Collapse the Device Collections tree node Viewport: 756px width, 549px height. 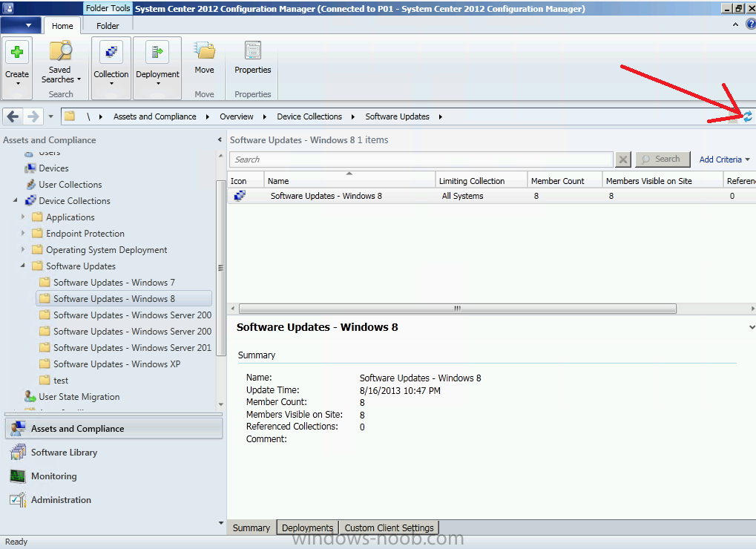(x=16, y=200)
